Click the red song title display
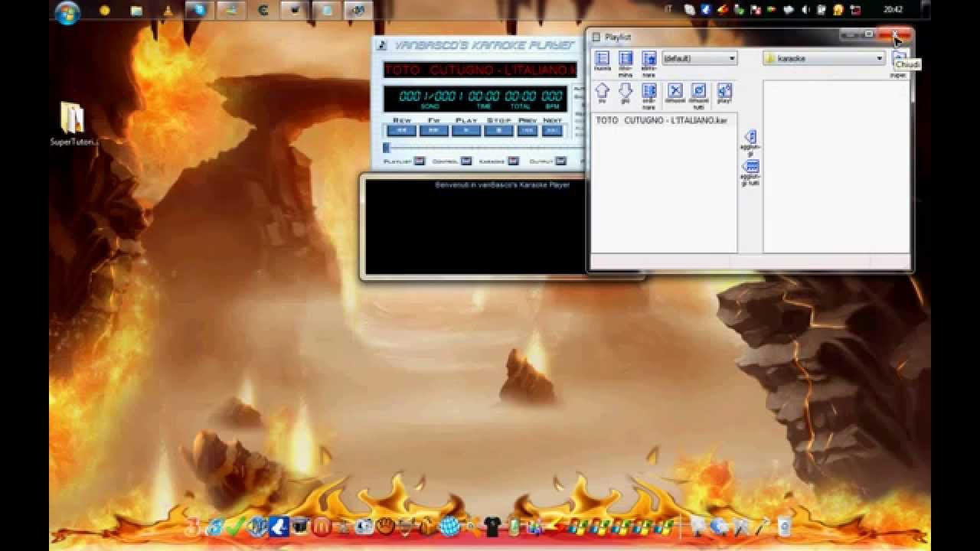 pos(480,70)
